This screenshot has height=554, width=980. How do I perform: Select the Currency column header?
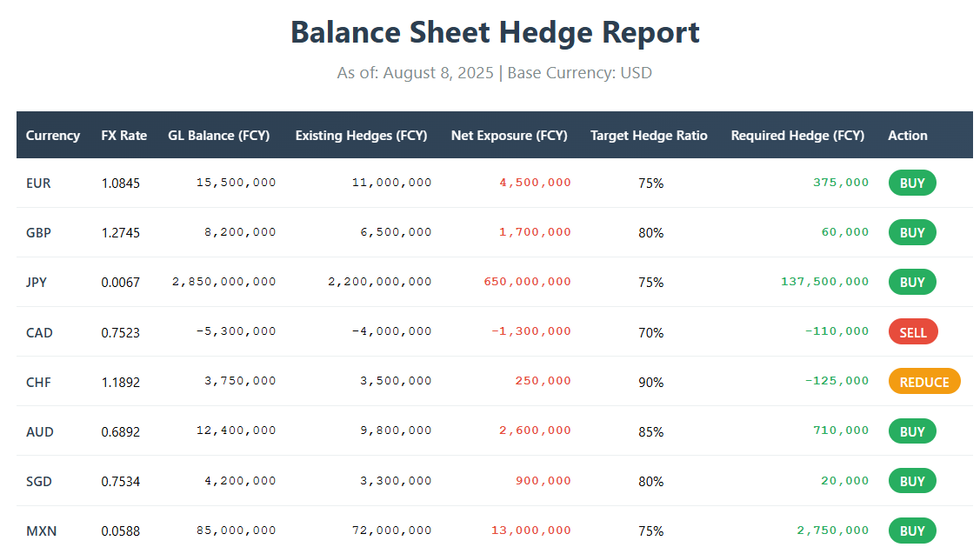[53, 136]
